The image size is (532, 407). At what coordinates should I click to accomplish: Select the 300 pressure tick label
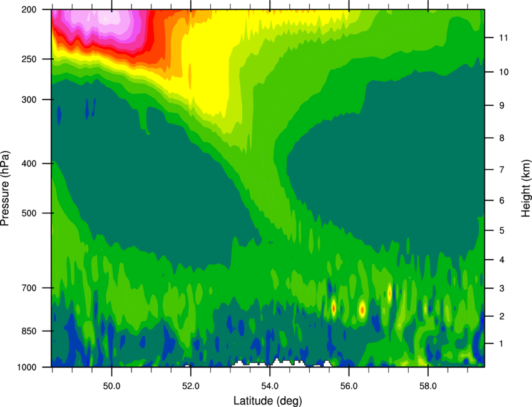point(29,100)
